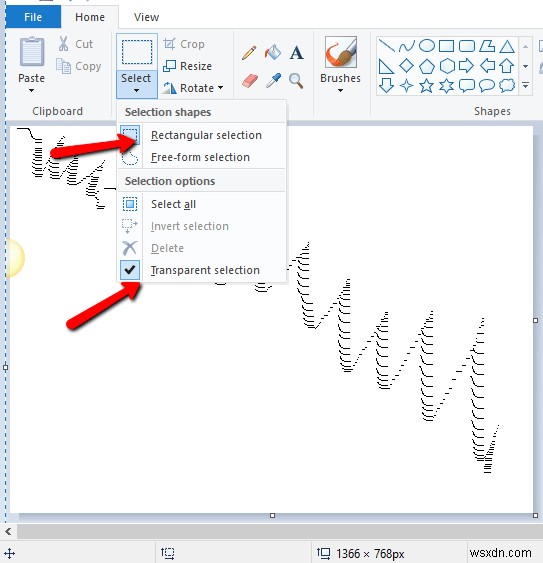Screen dimensions: 543x563
Task: Switch to the Home tab
Action: pyautogui.click(x=90, y=17)
